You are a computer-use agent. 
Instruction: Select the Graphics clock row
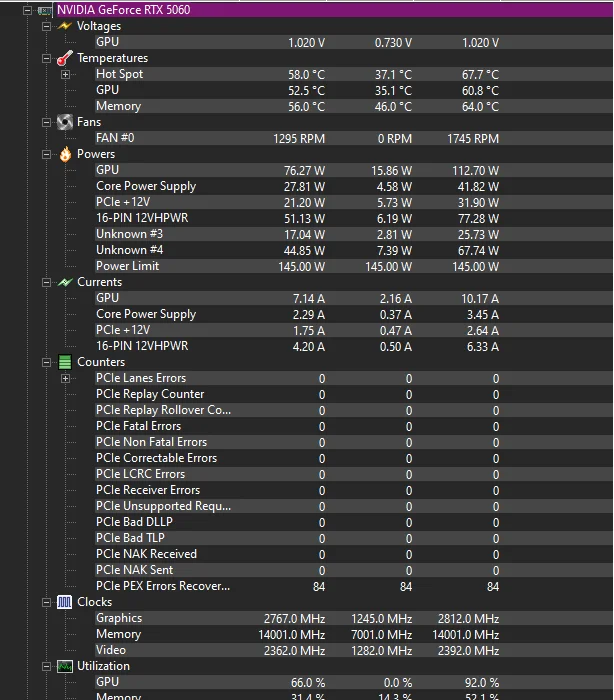tap(353, 618)
